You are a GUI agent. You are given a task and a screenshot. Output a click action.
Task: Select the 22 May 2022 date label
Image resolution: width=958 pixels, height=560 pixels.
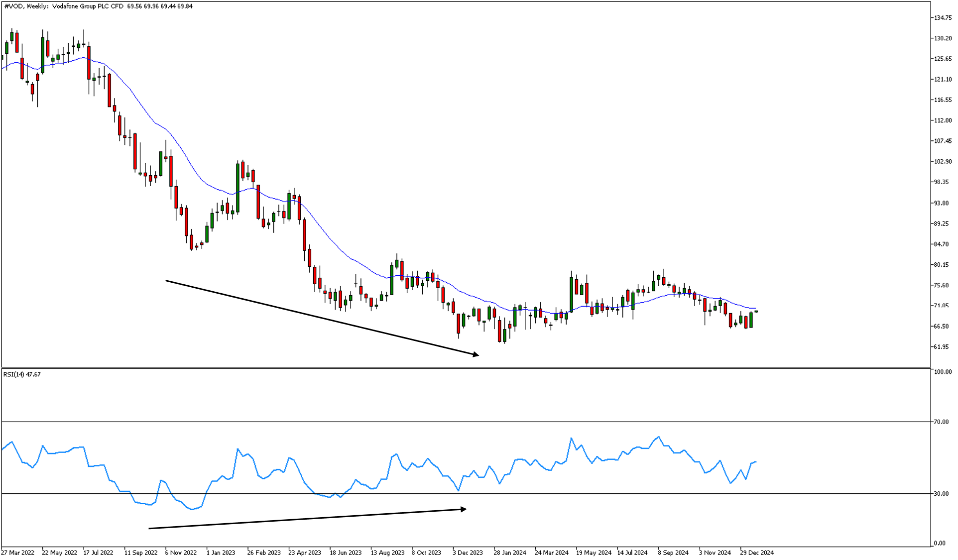[60, 553]
